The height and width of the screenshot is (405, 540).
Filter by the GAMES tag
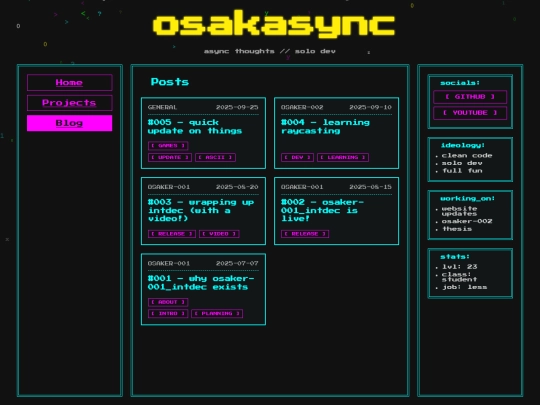pos(168,146)
